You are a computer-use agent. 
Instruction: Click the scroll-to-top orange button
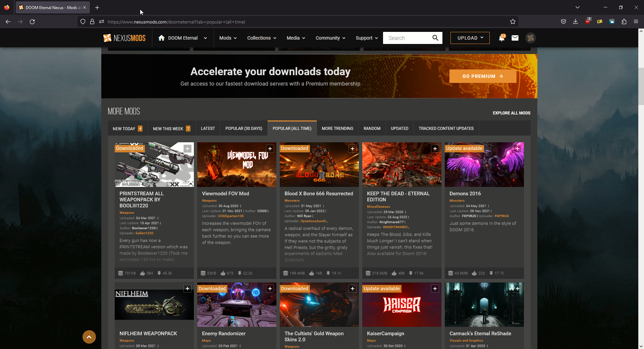(89, 337)
